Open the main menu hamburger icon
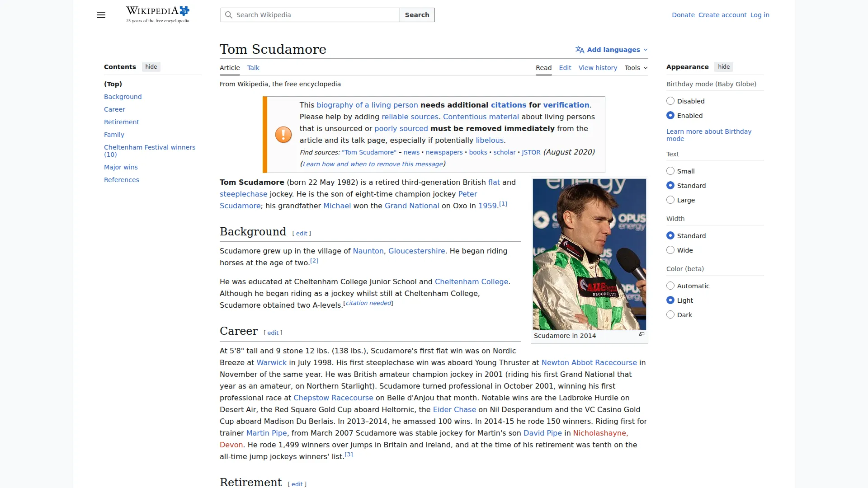Image resolution: width=868 pixels, height=488 pixels. [x=101, y=15]
